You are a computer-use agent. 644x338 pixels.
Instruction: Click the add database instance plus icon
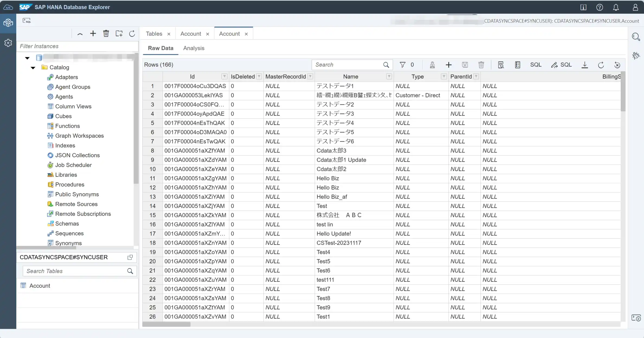coord(93,34)
